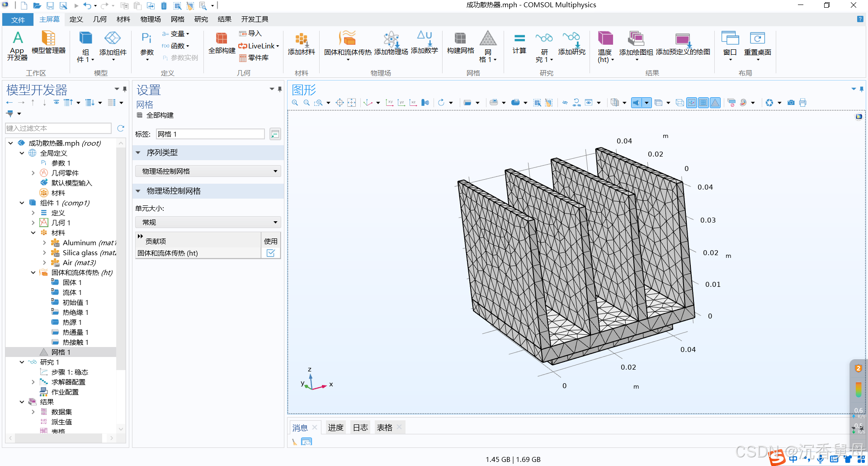Viewport: 868px width, 466px height.
Task: Open the Parts Library (零件库)
Action: pos(254,58)
